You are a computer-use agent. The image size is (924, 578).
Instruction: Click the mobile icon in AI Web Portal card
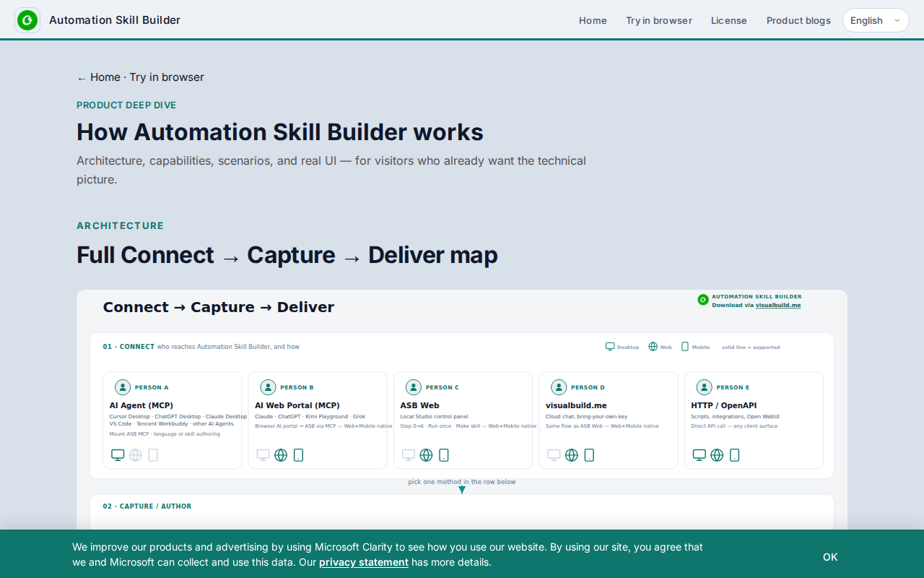point(299,455)
